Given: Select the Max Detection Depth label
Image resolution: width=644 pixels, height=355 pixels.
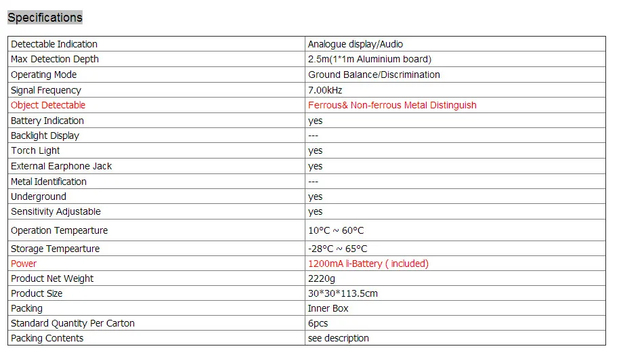Looking at the screenshot, I should point(55,59).
